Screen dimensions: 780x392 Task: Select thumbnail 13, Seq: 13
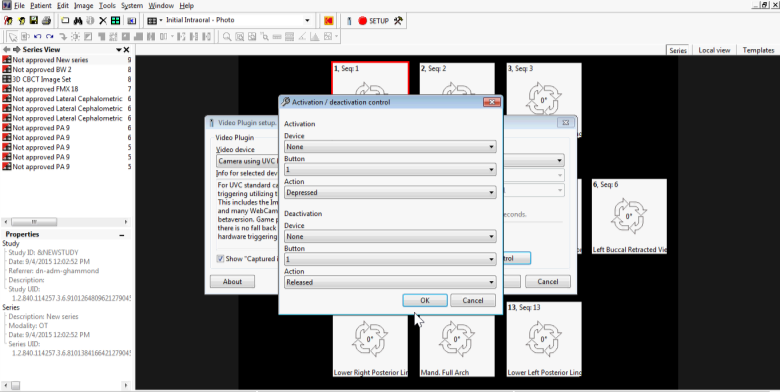coord(544,339)
